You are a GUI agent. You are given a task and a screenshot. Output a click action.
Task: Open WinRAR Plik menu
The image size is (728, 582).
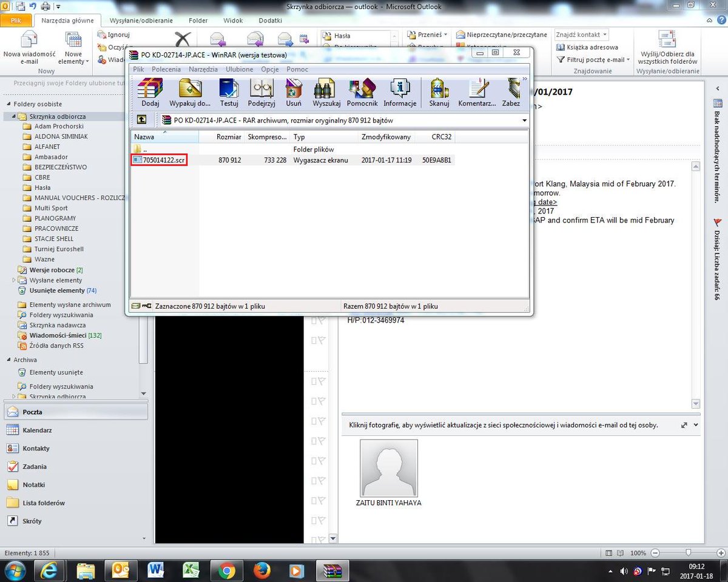pyautogui.click(x=138, y=69)
